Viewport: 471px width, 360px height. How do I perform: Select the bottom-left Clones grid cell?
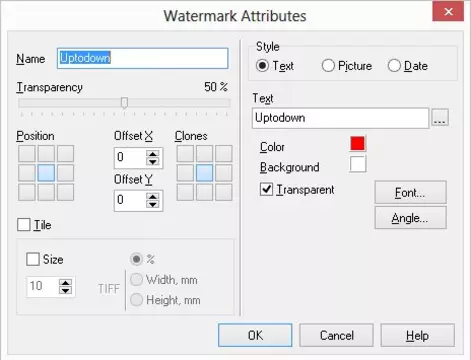pyautogui.click(x=185, y=192)
